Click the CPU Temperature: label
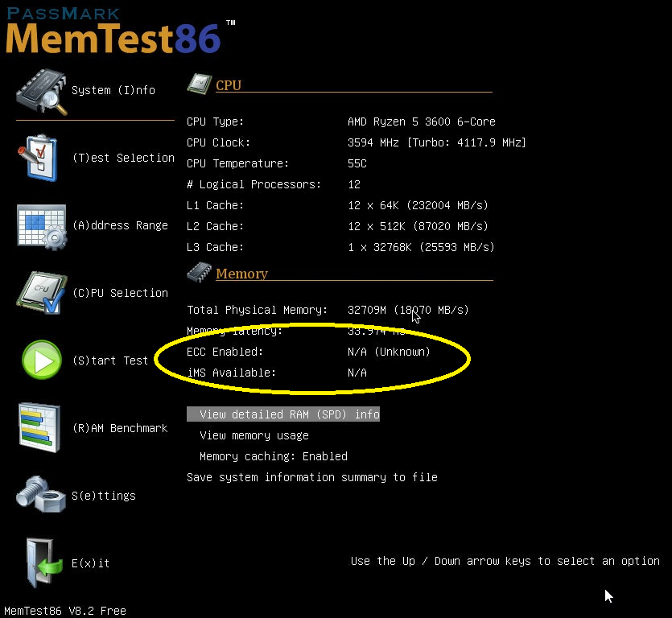Screen dimensions: 672x618 click(238, 163)
